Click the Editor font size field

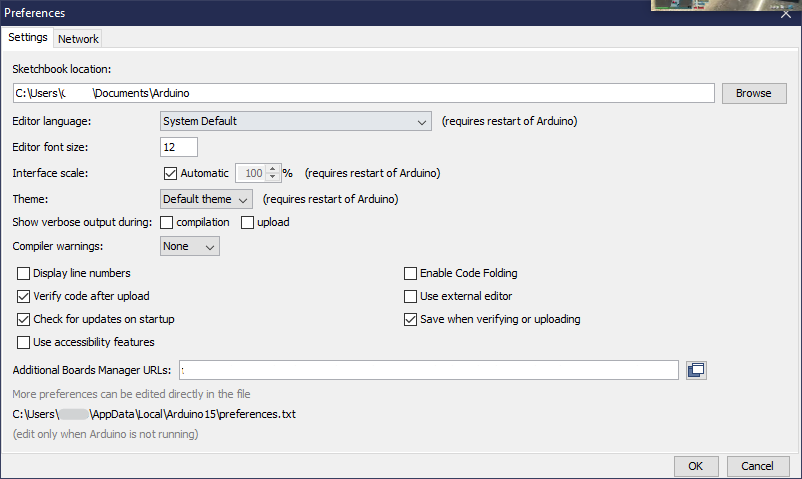coord(179,147)
